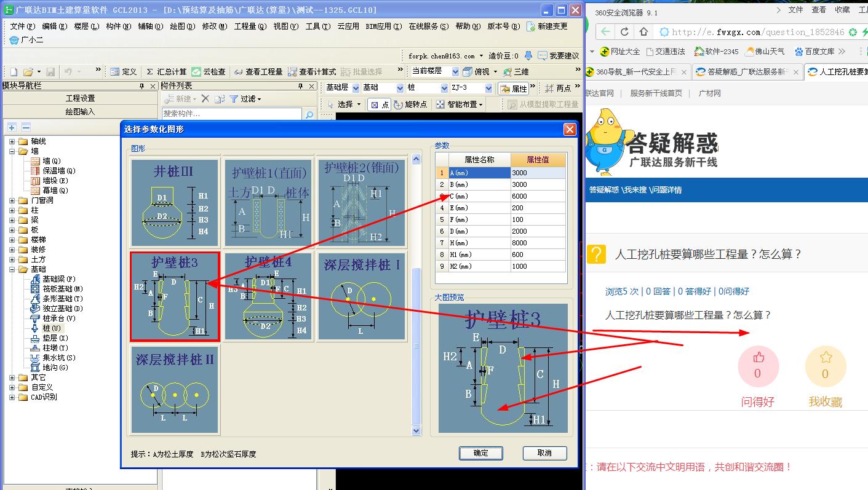Select the 点 point drawing tool
The width and height of the screenshot is (868, 490).
coord(379,105)
